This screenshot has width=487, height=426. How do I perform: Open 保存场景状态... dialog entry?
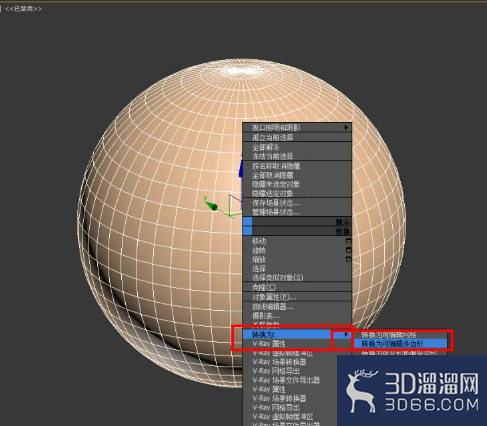[297, 203]
